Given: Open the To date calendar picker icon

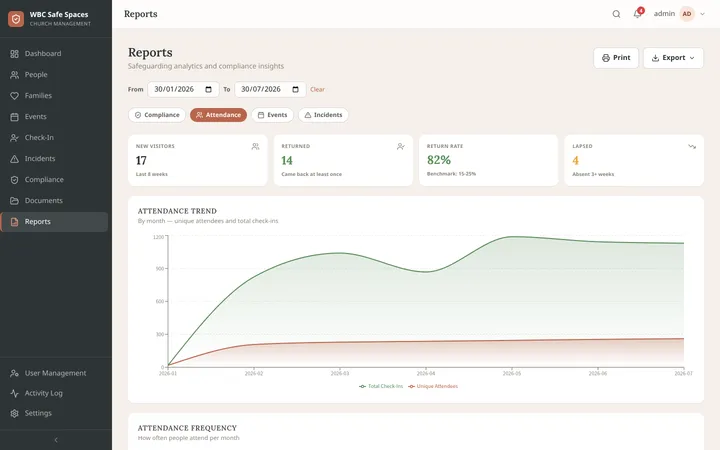Looking at the screenshot, I should 296,89.
